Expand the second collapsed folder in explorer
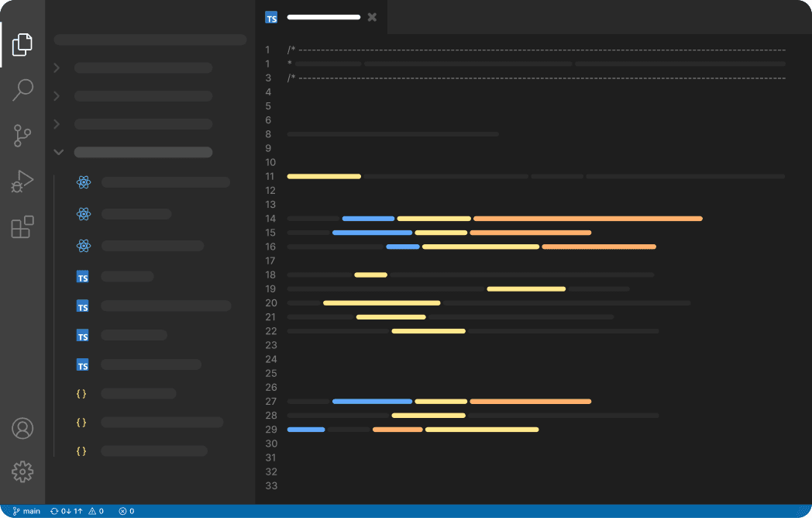The width and height of the screenshot is (812, 518). 57,96
